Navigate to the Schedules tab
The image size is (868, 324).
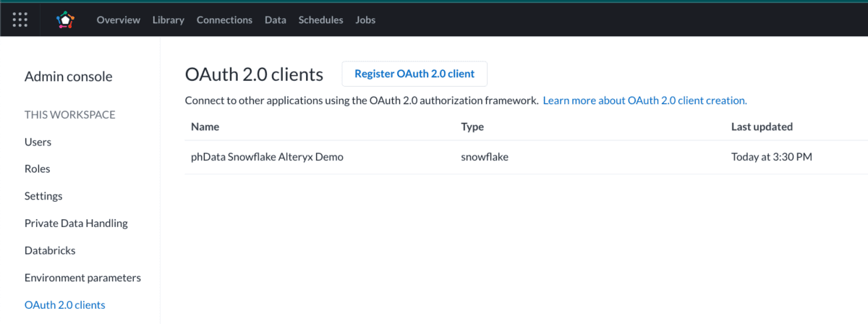[x=320, y=20]
